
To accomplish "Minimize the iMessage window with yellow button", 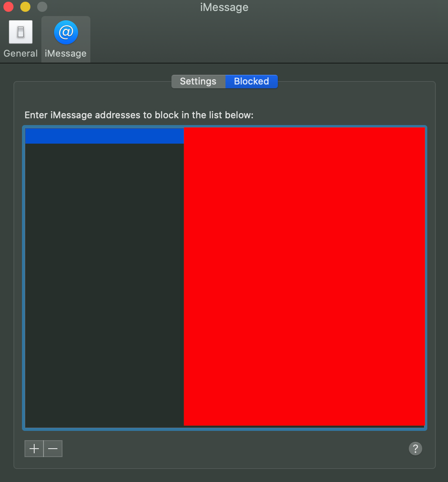I will pos(25,6).
